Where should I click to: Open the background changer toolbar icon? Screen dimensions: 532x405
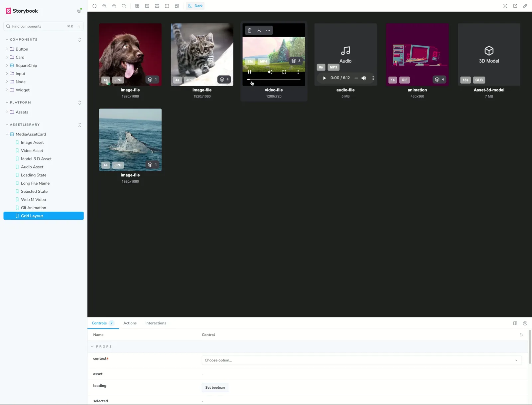pos(147,6)
